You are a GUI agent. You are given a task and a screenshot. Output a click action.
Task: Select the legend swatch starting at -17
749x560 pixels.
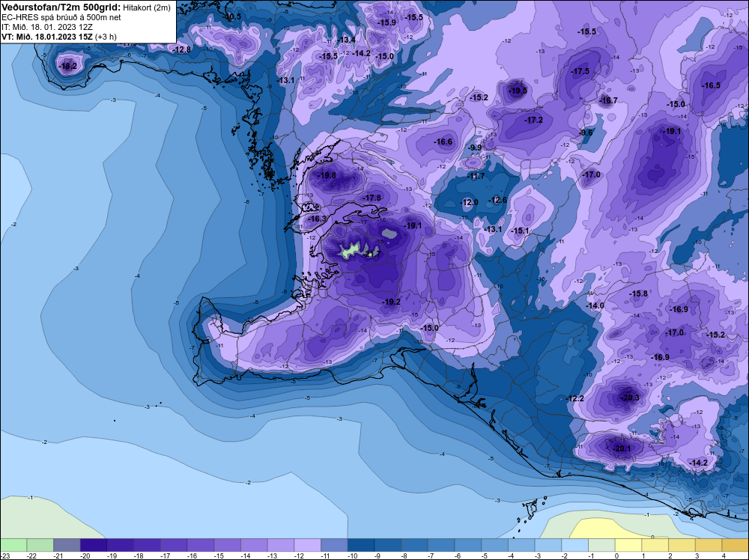coord(174,544)
